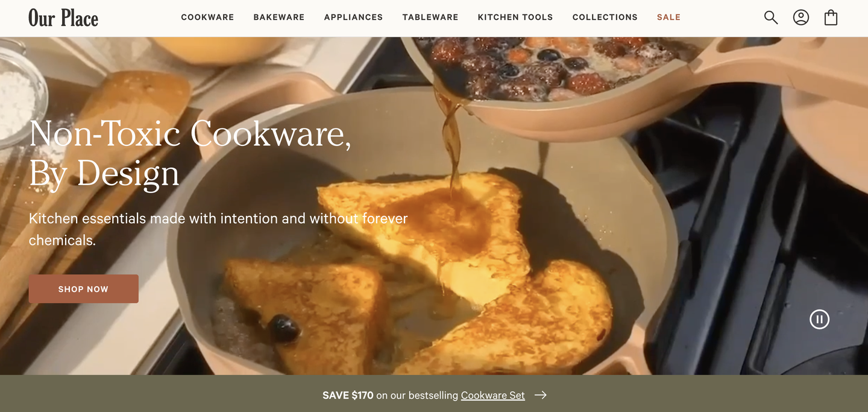Open the shopping bag cart icon

(x=831, y=17)
